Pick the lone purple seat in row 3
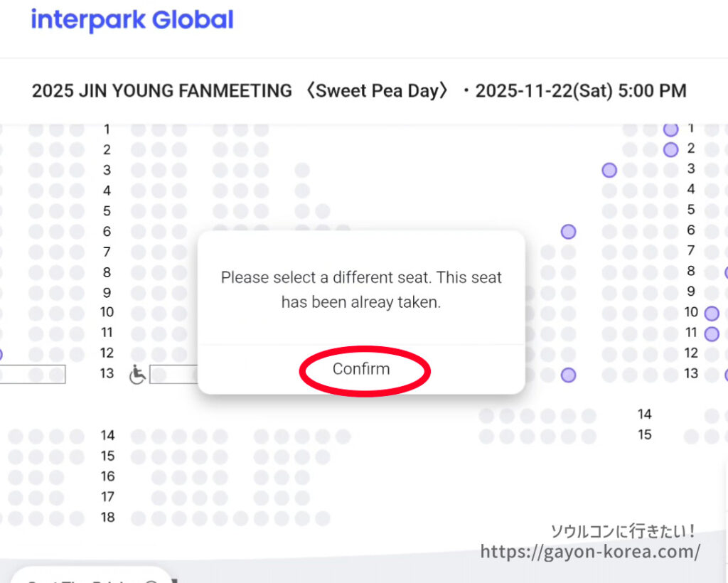This screenshot has height=583, width=728. click(609, 170)
